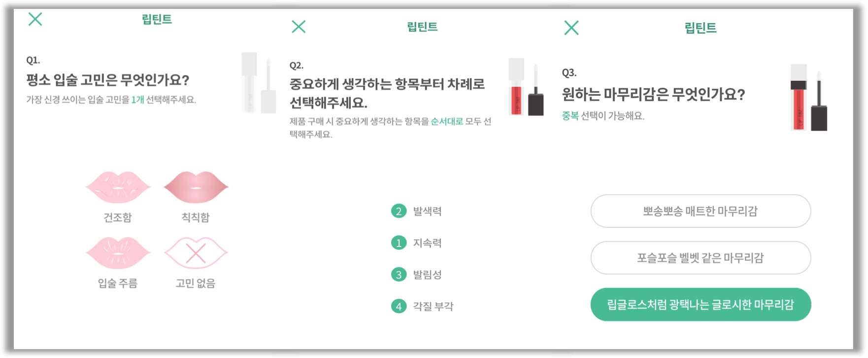Open the 립틴트 title on the third panel

701,27
